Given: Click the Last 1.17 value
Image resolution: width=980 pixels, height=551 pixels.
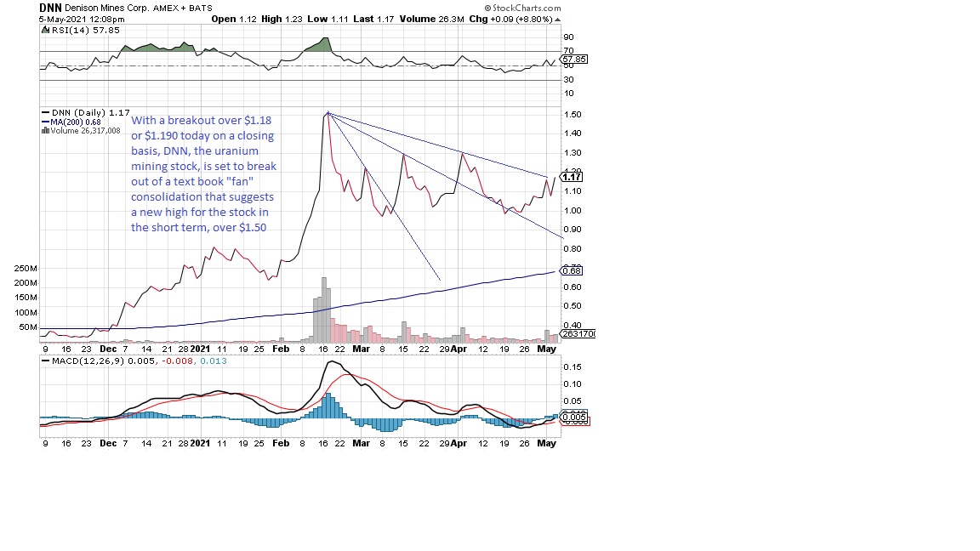Looking at the screenshot, I should 373,19.
